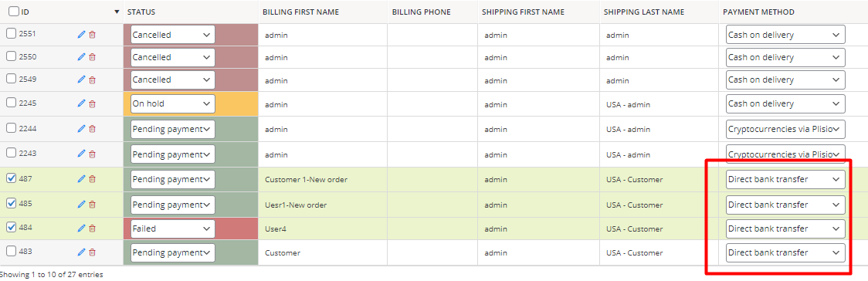Change the Failed status dropdown of order 484
Viewport: 868px width, 281px height.
click(x=173, y=228)
